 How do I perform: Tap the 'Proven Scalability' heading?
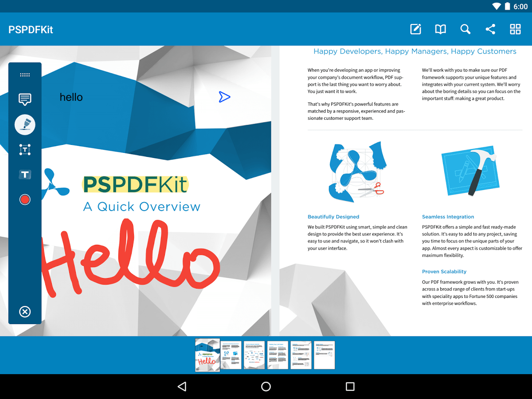click(x=444, y=271)
